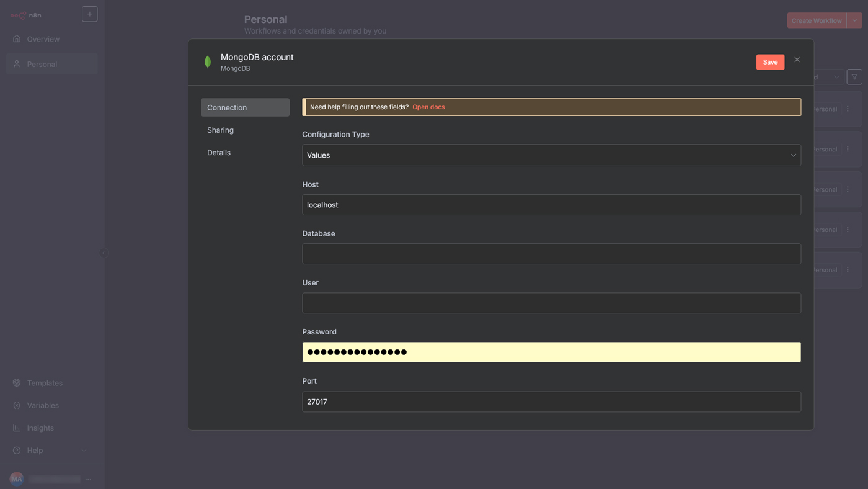Click into the Database input field
The width and height of the screenshot is (868, 489).
551,254
